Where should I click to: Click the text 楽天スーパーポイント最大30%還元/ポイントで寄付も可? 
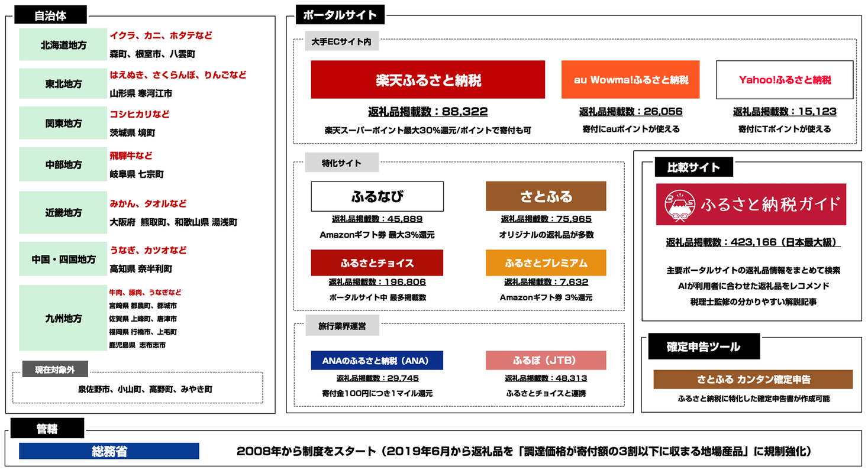pos(428,130)
